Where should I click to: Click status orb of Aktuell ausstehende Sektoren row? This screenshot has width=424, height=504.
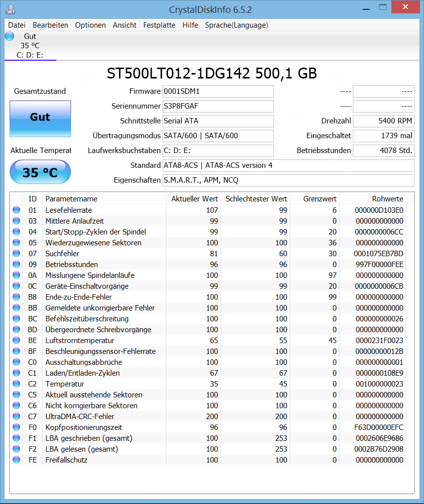click(x=16, y=394)
